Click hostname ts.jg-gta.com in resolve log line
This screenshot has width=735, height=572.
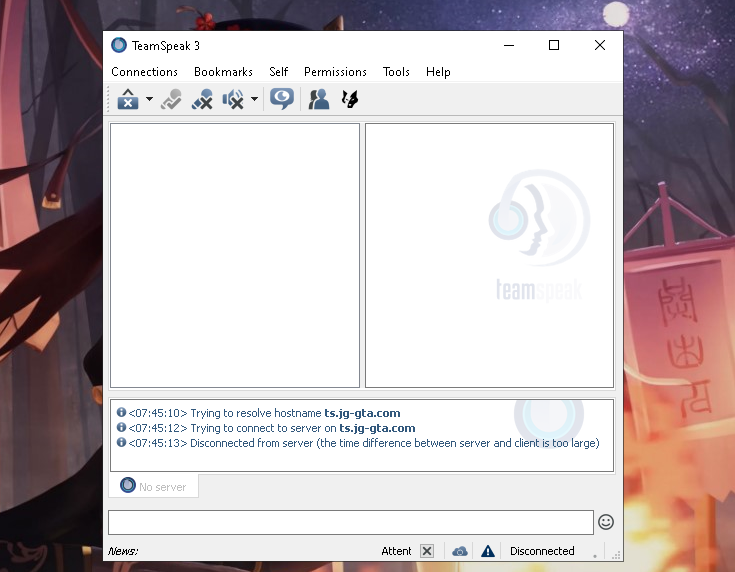coord(362,413)
